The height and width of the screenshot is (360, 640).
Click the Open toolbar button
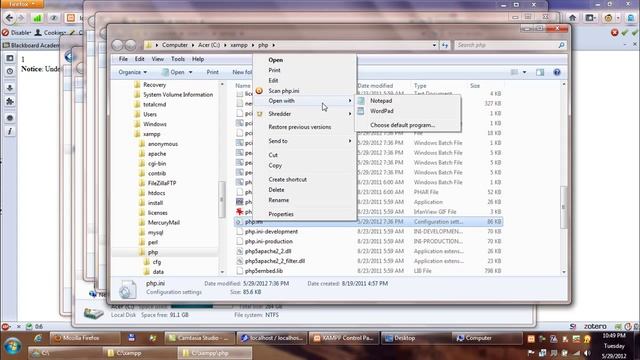[x=174, y=72]
